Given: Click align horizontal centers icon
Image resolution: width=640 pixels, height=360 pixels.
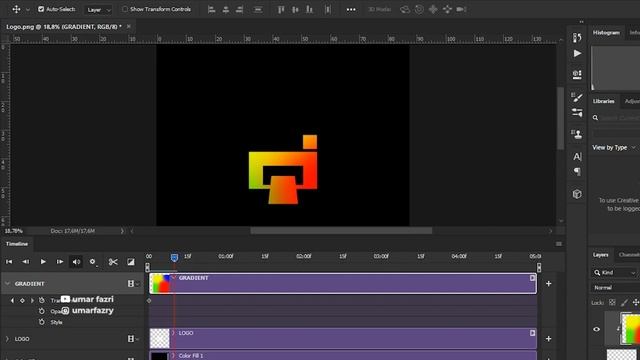Looking at the screenshot, I should click(226, 9).
